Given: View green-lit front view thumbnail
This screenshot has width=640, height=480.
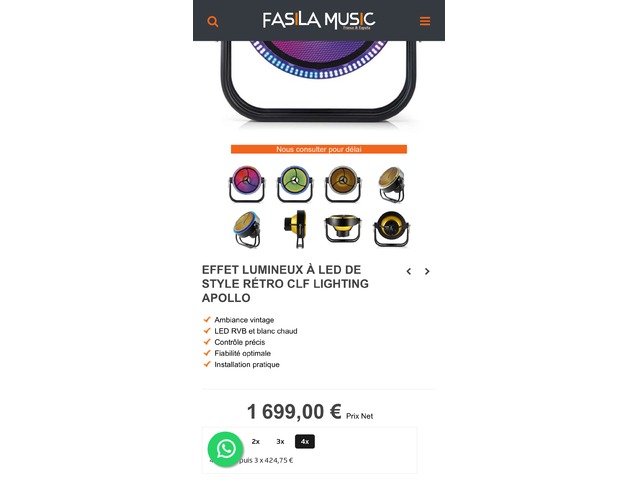Looking at the screenshot, I should click(295, 184).
